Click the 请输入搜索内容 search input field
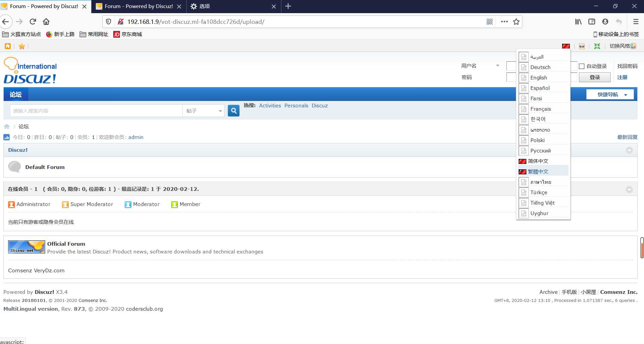Screen dimensions: 644x344 click(96, 111)
